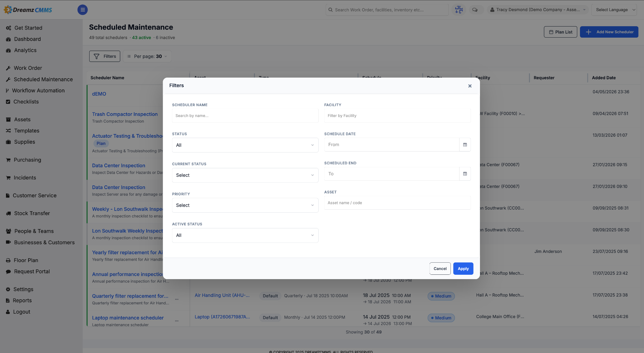Click the Plan tag under Actuator Testing
Screen dimensions: 644x353
[101, 143]
